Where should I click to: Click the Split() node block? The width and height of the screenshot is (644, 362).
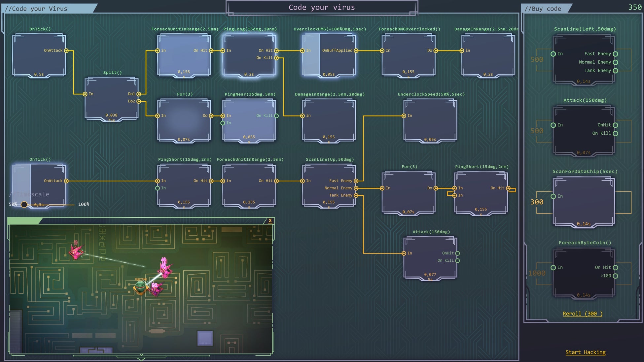(111, 99)
